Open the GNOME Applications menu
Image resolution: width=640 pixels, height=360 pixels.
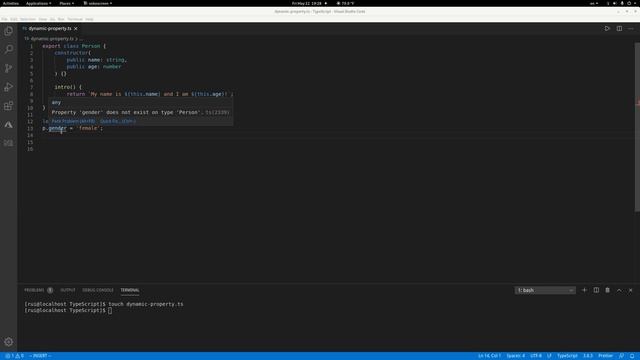[x=38, y=3]
